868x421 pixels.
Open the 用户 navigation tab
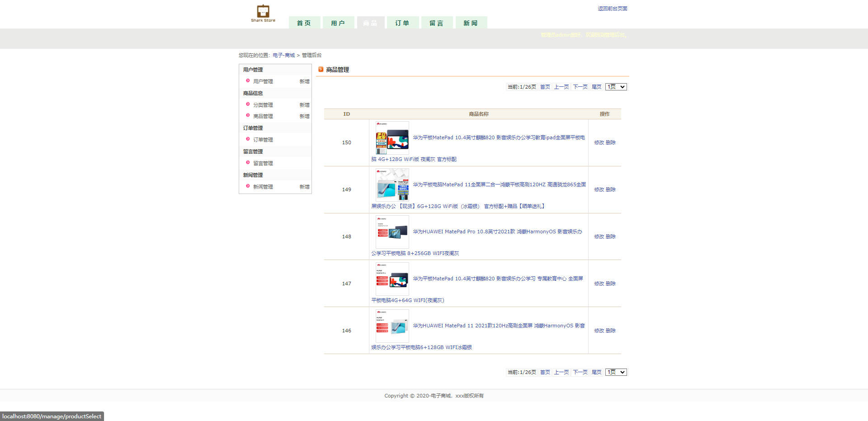pyautogui.click(x=338, y=23)
